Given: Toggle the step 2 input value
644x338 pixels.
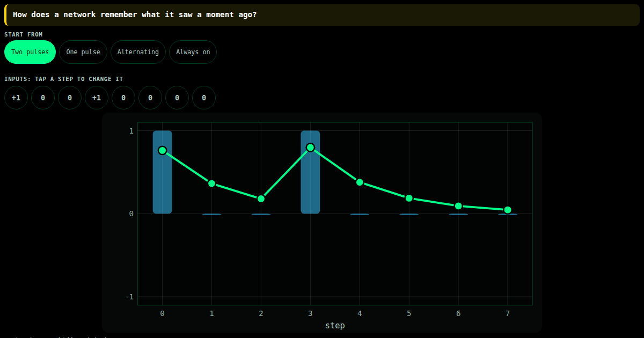Looking at the screenshot, I should tap(70, 98).
